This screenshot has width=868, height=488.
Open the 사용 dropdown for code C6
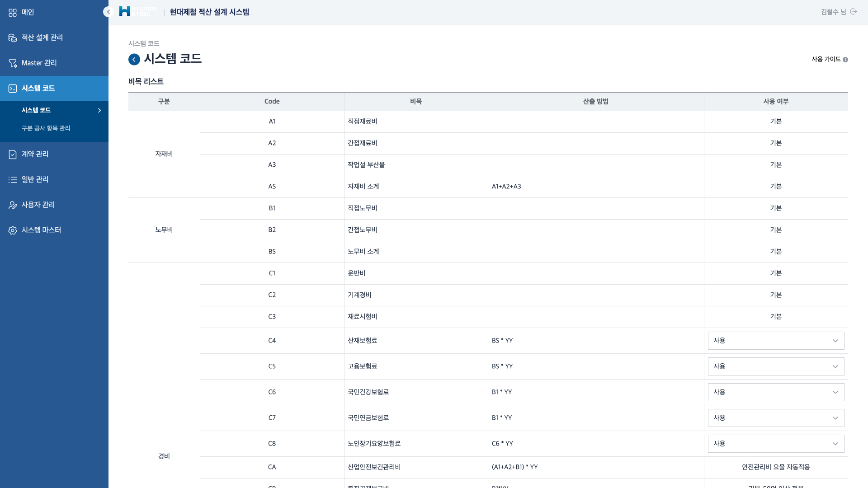[776, 392]
